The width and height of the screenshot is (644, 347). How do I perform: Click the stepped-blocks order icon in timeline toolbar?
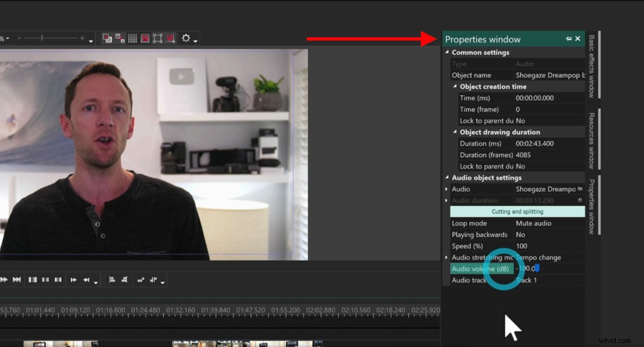[x=140, y=279]
